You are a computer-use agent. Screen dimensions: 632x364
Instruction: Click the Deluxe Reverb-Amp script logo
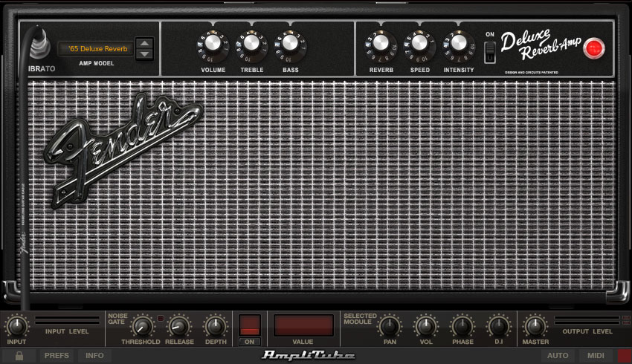click(x=541, y=45)
